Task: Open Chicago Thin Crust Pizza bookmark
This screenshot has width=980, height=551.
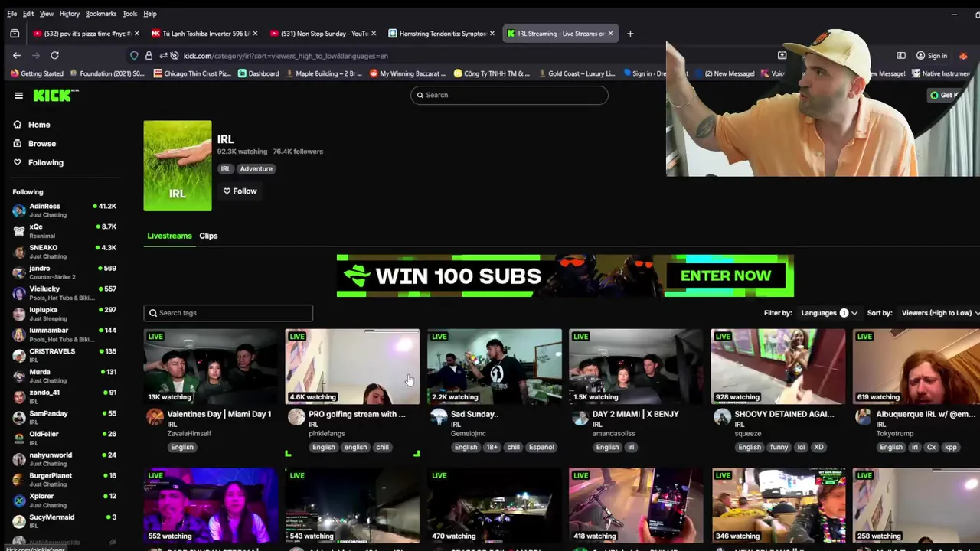Action: [192, 74]
